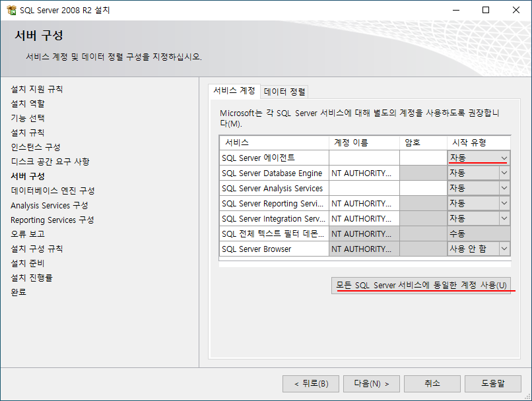Click 모든 SQL Server 서비스에 동일한 계정 사용 button

pos(421,286)
